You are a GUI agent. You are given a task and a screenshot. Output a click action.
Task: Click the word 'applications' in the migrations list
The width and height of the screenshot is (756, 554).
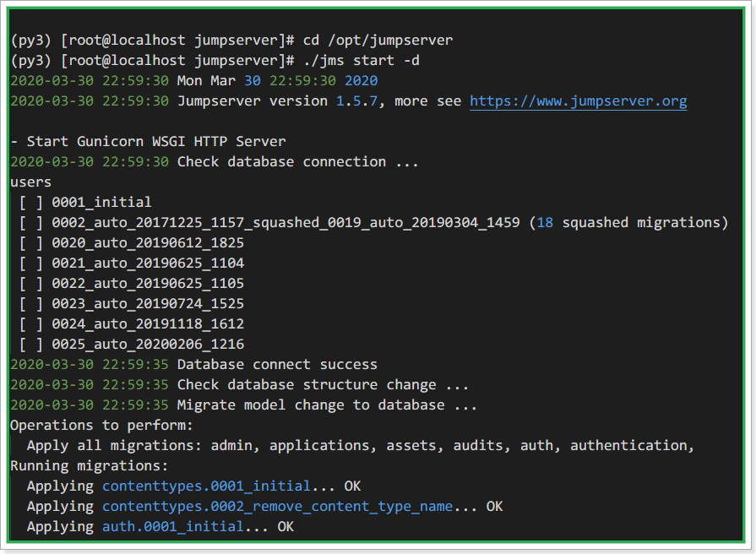(319, 445)
